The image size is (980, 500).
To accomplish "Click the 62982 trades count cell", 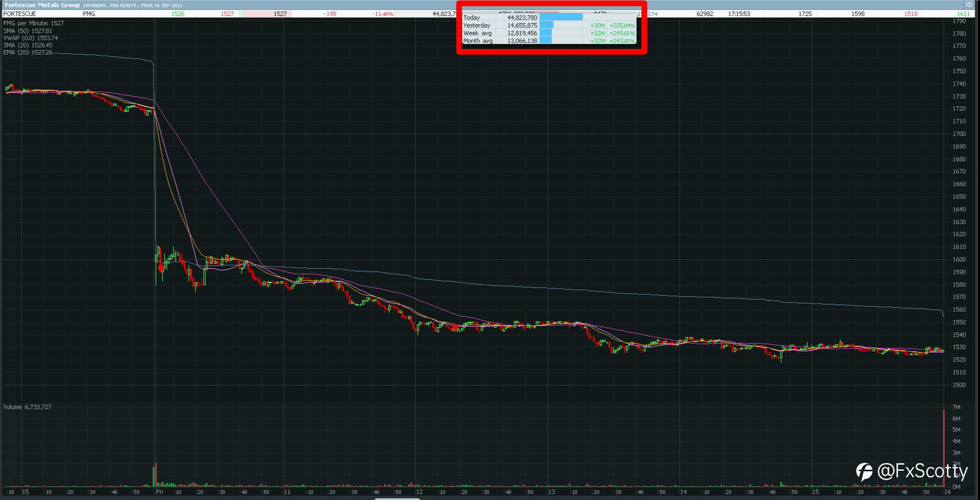I will tap(705, 14).
